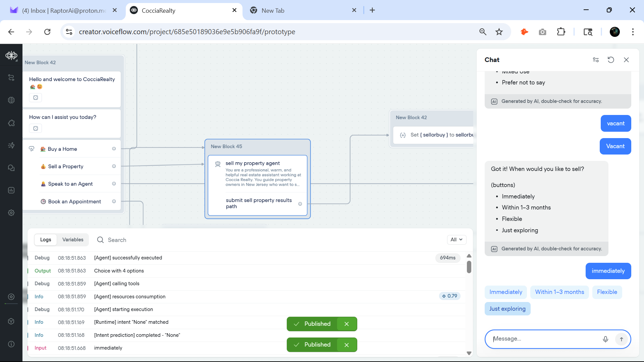Open a new browser tab with plus
The image size is (644, 362).
point(372,10)
